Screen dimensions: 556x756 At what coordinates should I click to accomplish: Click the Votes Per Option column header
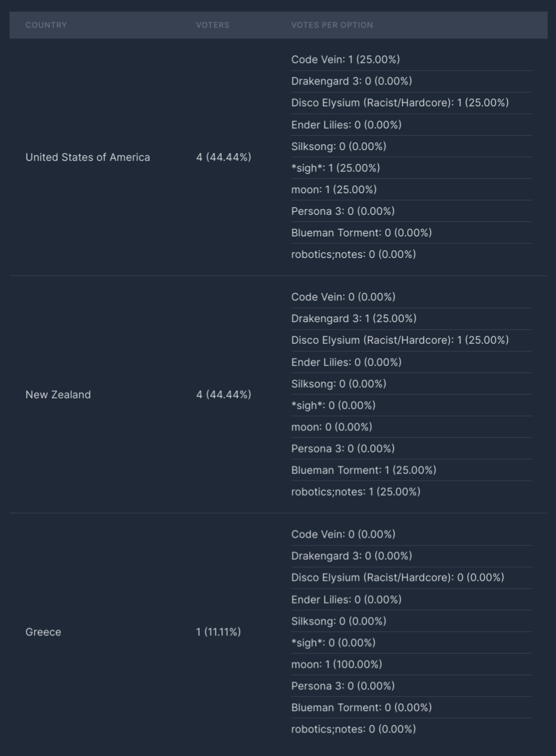click(332, 25)
